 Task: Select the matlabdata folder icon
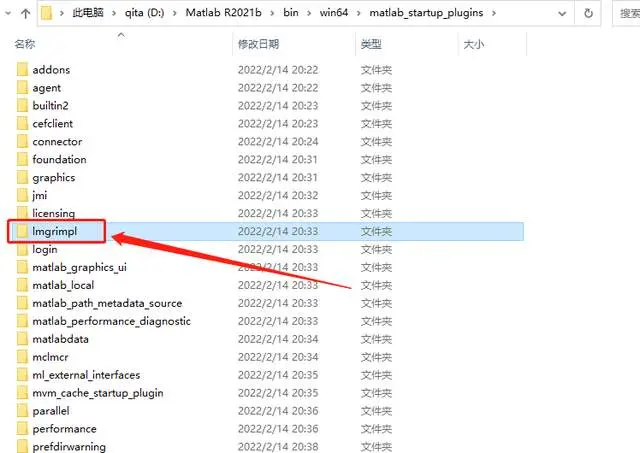click(x=22, y=339)
